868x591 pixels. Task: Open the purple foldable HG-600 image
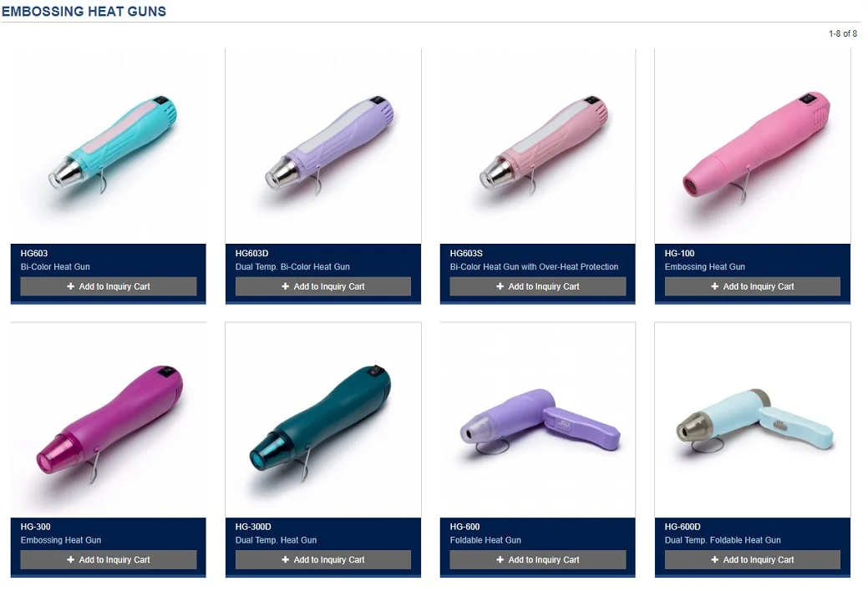[537, 420]
